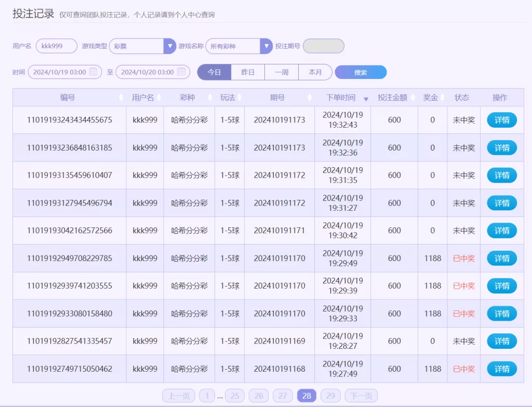This screenshot has width=532, height=407.
Task: Select the 昨日 time range tab
Action: 248,72
